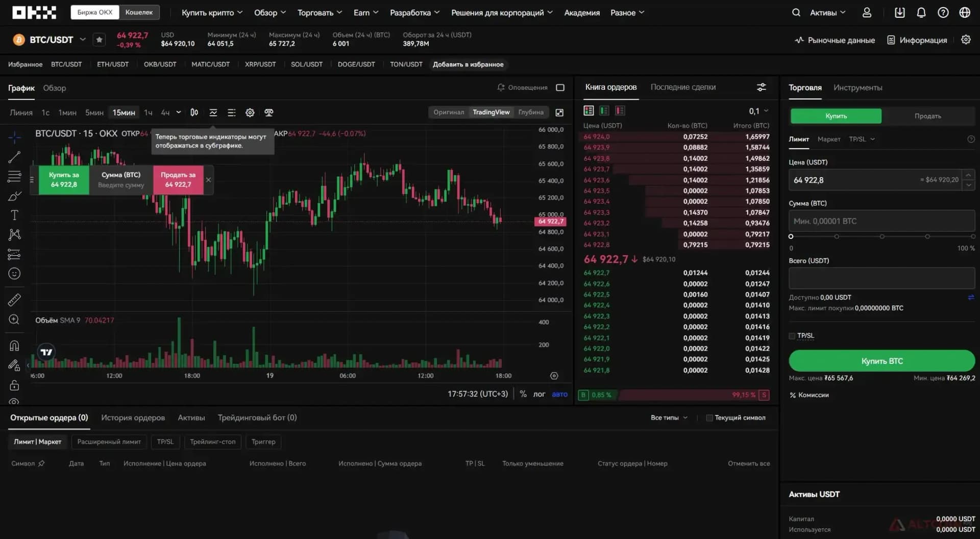The image size is (980, 539).
Task: Toggle percent scale on chart
Action: 523,394
